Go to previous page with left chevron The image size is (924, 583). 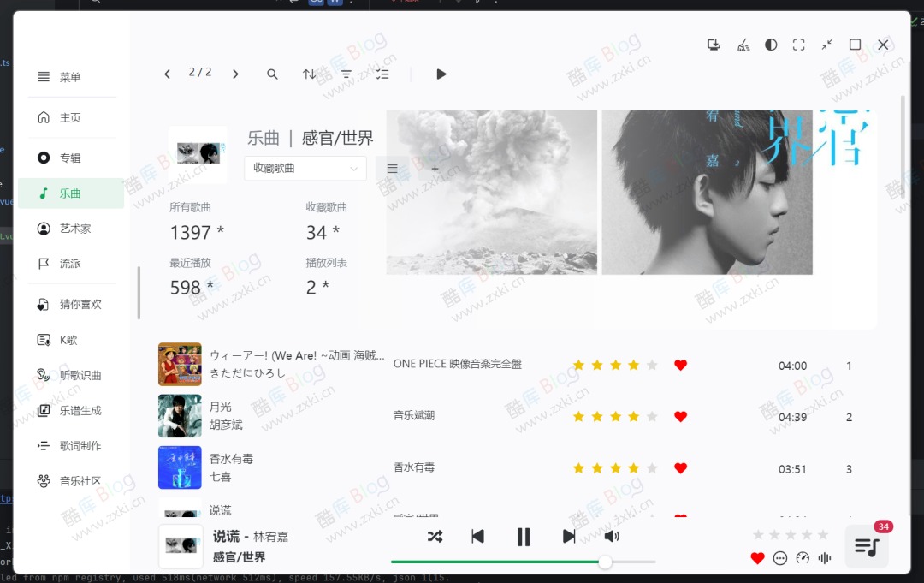point(168,74)
